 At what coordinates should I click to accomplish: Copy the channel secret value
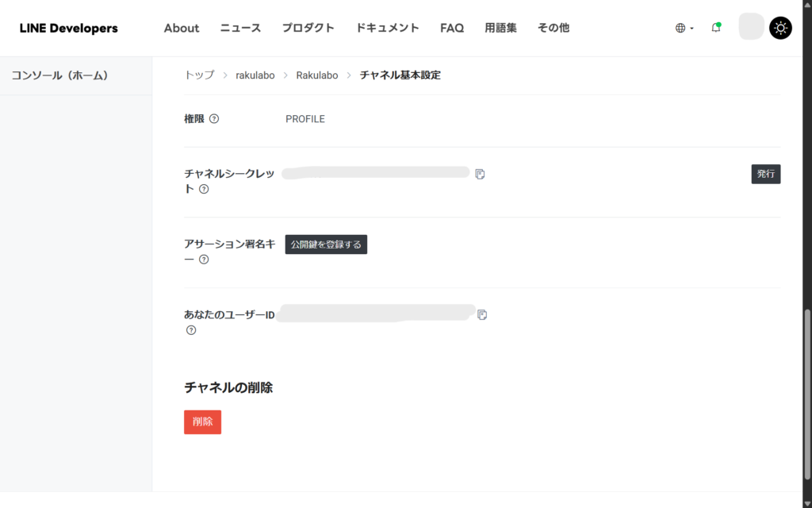click(x=480, y=174)
